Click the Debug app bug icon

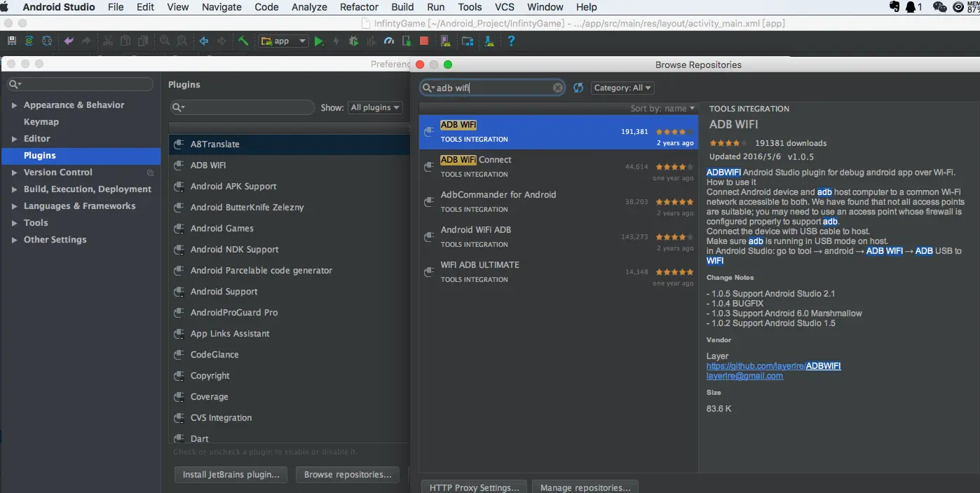[x=354, y=41]
